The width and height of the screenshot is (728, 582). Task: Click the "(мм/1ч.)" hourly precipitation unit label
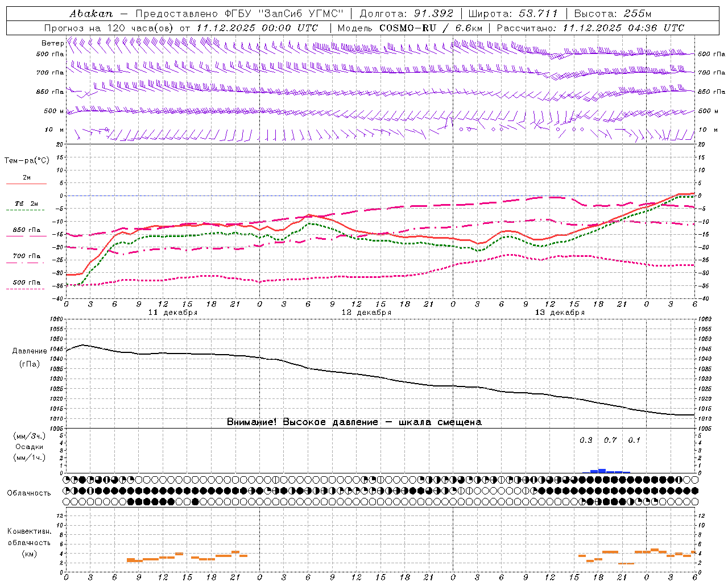point(29,458)
